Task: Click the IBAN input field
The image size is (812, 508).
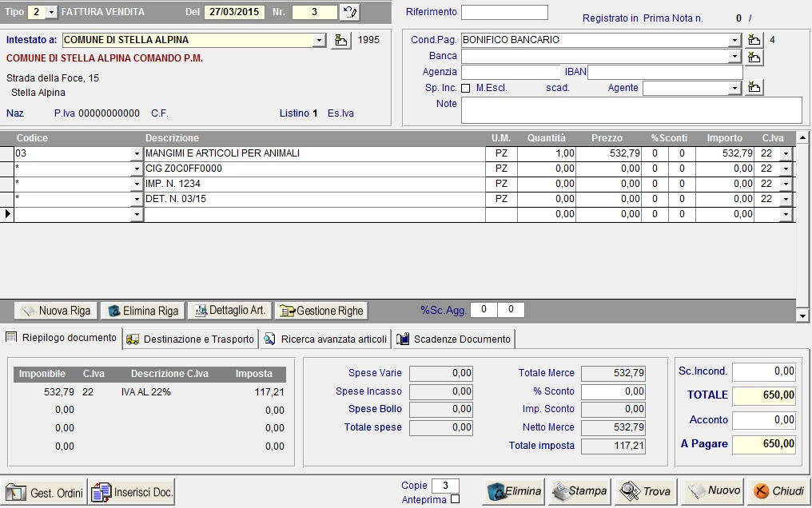Action: click(x=665, y=72)
